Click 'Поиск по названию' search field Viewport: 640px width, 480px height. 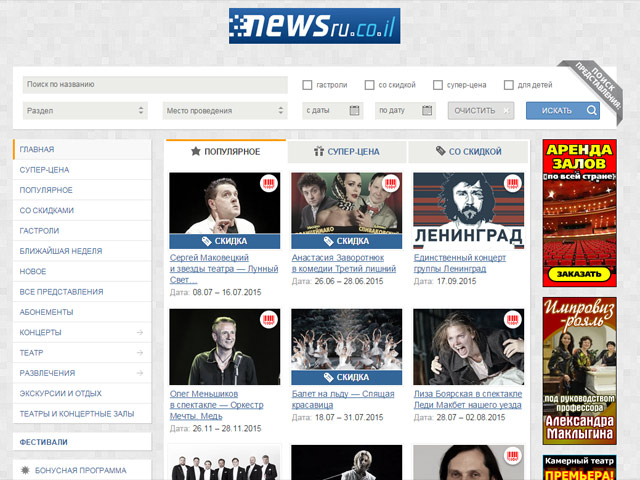(x=155, y=84)
